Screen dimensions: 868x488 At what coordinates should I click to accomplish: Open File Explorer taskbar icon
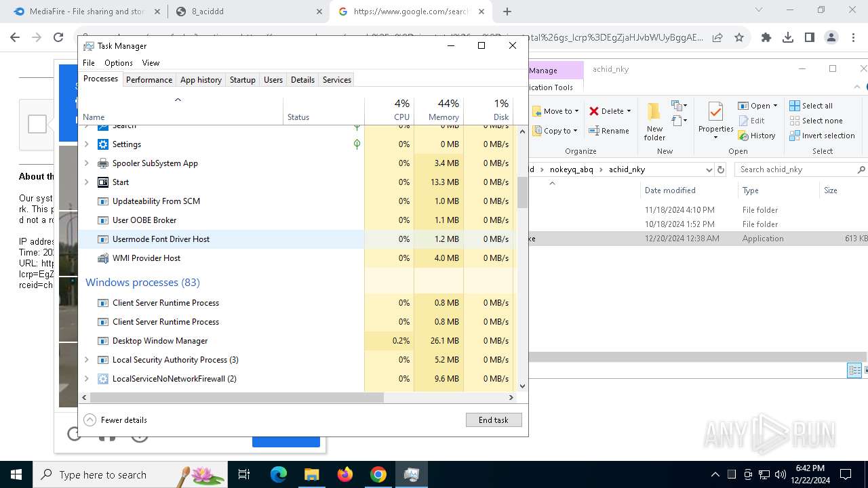click(312, 474)
